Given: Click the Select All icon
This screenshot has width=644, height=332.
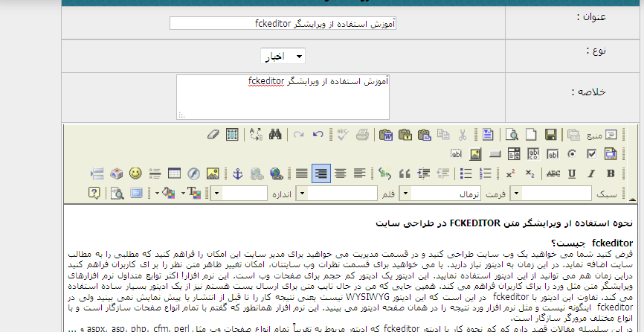Looking at the screenshot, I should pyautogui.click(x=232, y=134).
